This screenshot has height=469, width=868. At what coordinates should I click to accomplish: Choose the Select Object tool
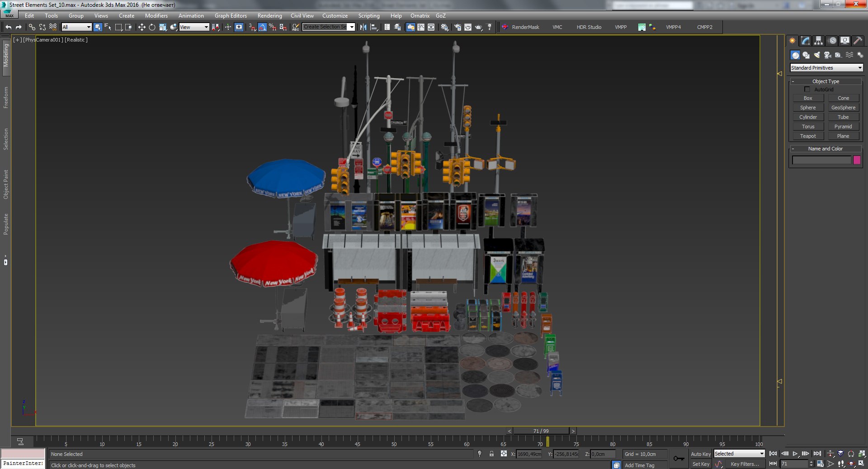(x=98, y=27)
